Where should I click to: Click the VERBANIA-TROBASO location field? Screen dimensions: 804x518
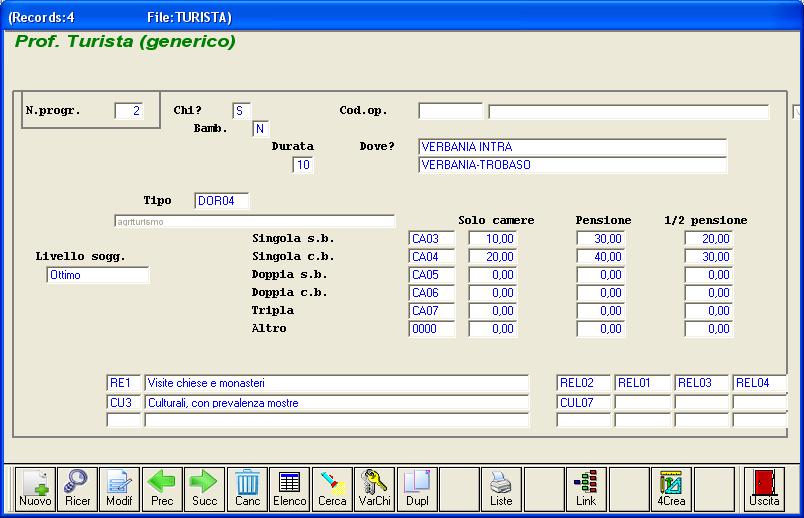click(573, 165)
